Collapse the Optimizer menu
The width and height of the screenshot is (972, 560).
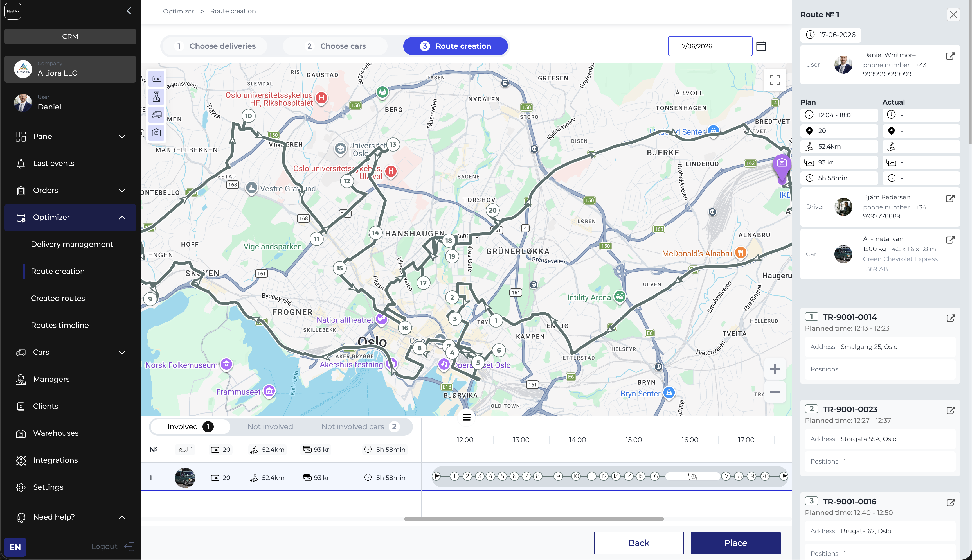[x=70, y=217]
